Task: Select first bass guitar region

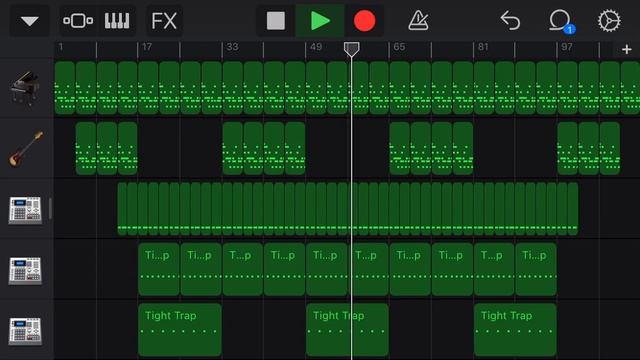Action: pyautogui.click(x=86, y=149)
